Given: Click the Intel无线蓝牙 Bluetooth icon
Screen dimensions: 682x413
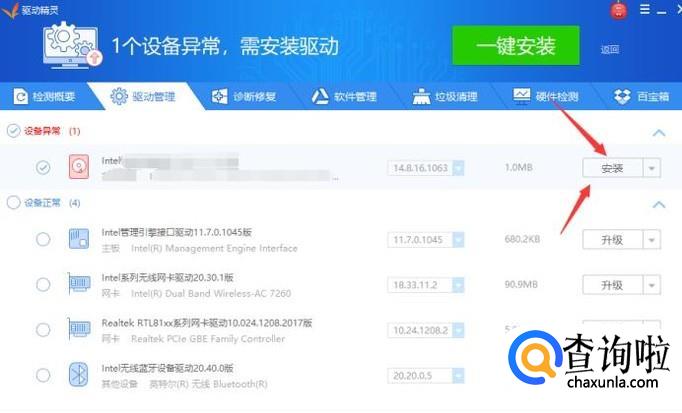Looking at the screenshot, I should (x=79, y=374).
